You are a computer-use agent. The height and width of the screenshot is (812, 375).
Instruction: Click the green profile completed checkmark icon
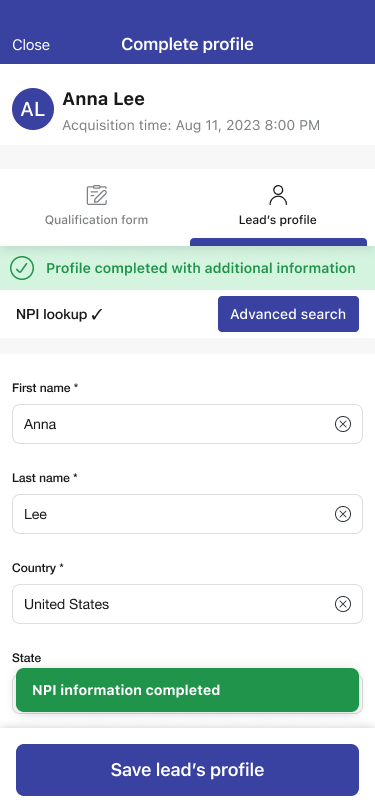click(22, 268)
